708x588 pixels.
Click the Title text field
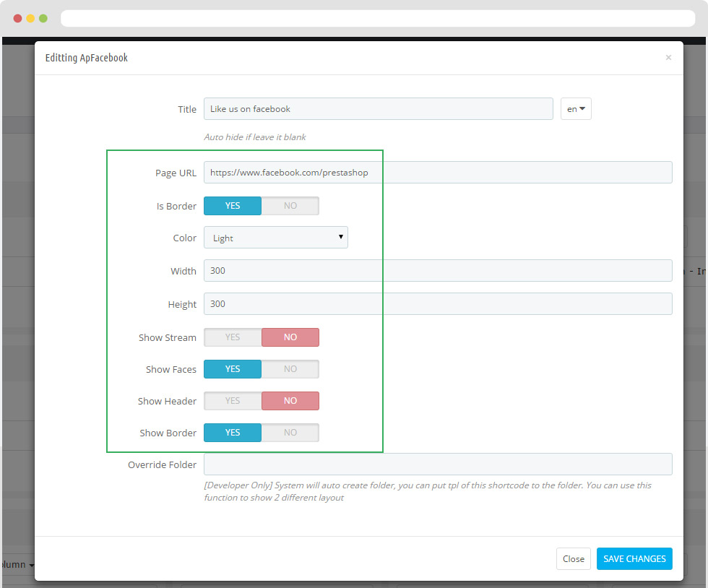tap(378, 109)
